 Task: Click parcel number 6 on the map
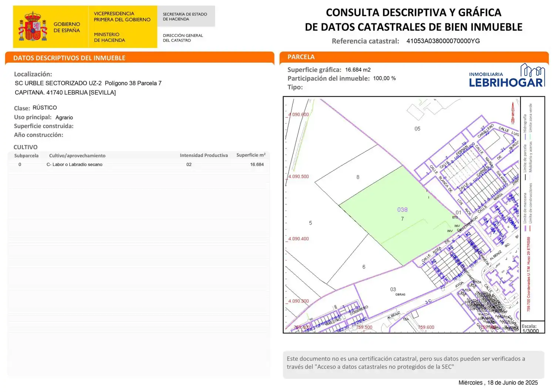364,267
